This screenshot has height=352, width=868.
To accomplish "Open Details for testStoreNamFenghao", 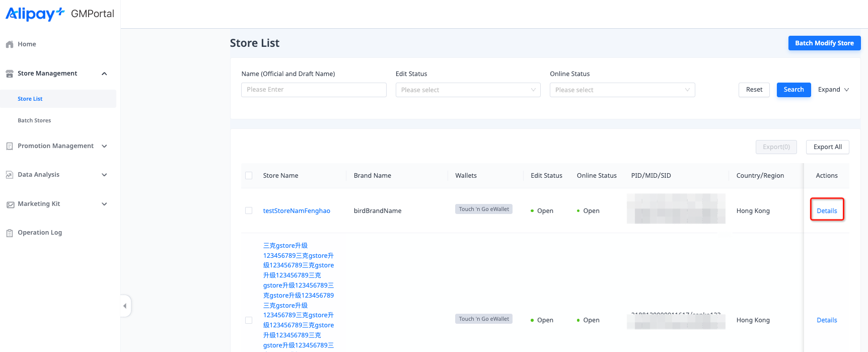I will click(x=827, y=210).
